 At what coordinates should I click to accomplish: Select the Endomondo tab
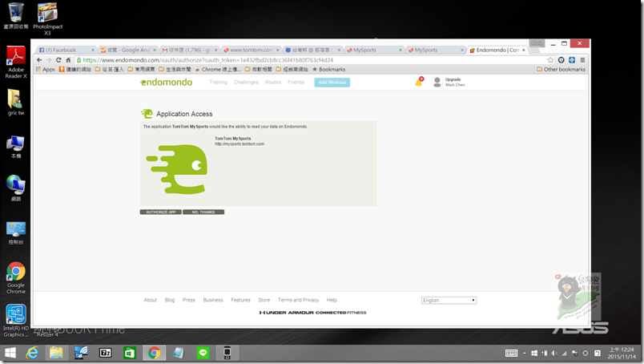tap(496, 51)
